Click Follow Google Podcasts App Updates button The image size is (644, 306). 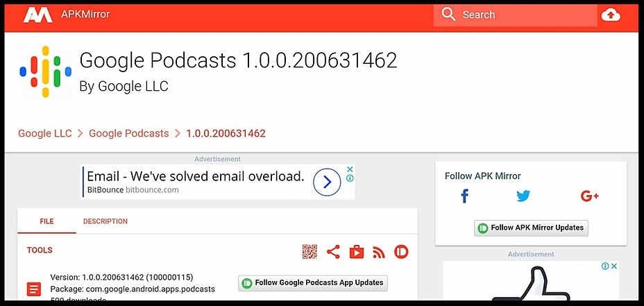coord(313,283)
